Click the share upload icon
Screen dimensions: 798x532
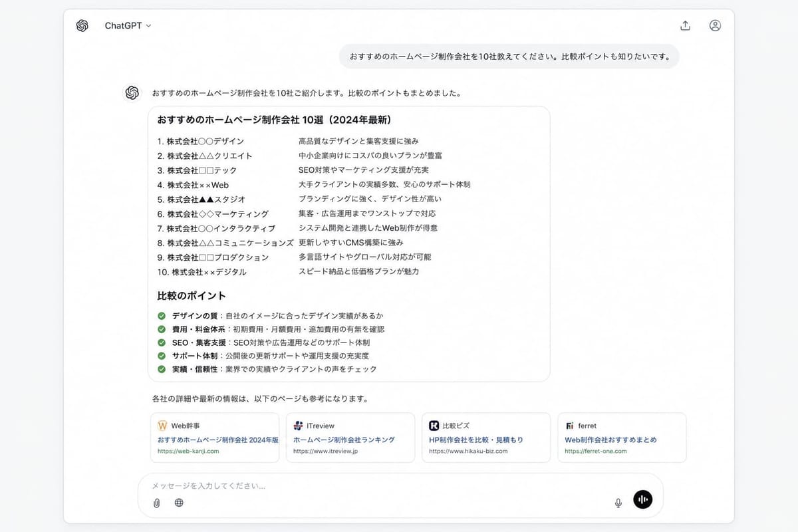pyautogui.click(x=686, y=26)
